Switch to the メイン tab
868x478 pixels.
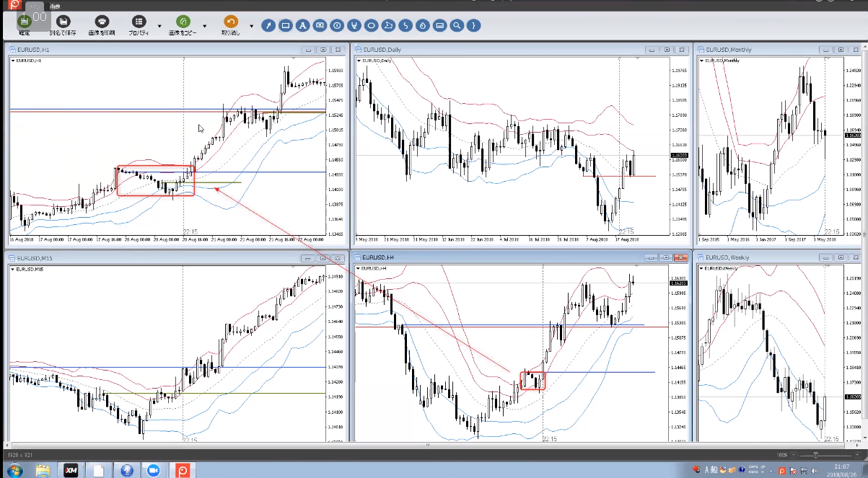pos(33,6)
